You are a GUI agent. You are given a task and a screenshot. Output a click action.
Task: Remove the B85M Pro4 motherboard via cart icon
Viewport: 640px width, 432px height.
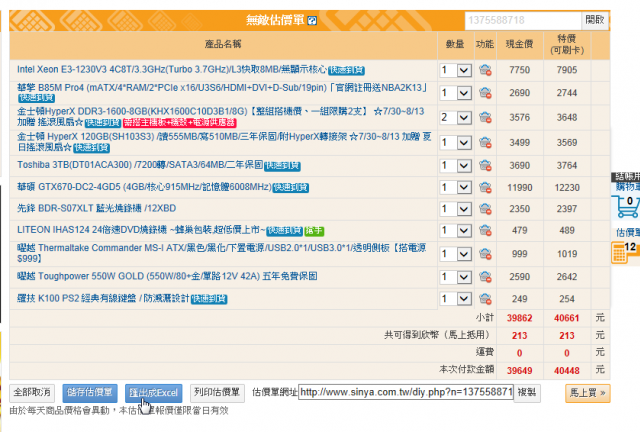point(485,93)
